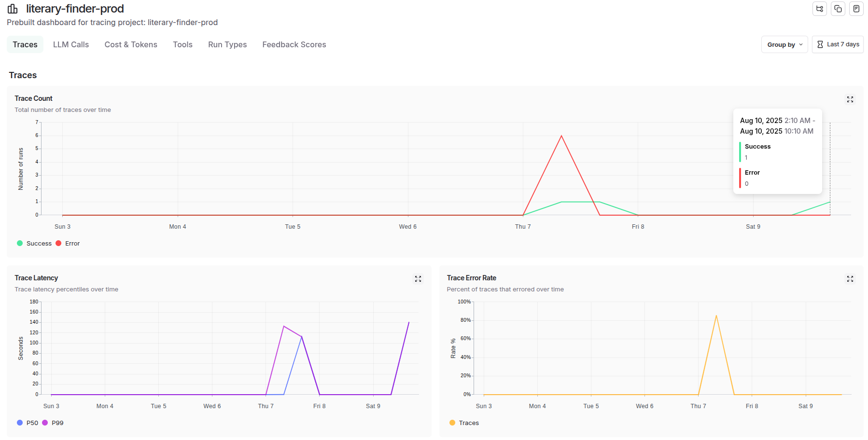Click the dashboard icon beside literary-finder-prod title

coord(13,9)
